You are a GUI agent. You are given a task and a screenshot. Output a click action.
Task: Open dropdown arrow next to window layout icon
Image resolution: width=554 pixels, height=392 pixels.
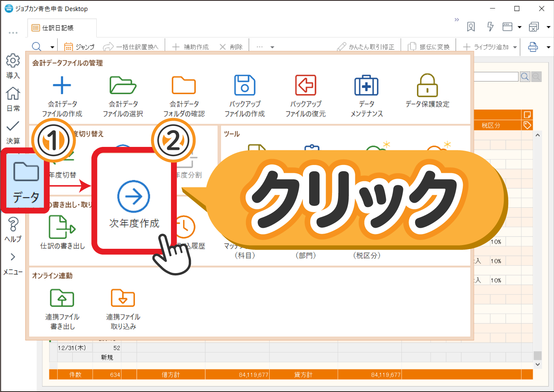[519, 27]
